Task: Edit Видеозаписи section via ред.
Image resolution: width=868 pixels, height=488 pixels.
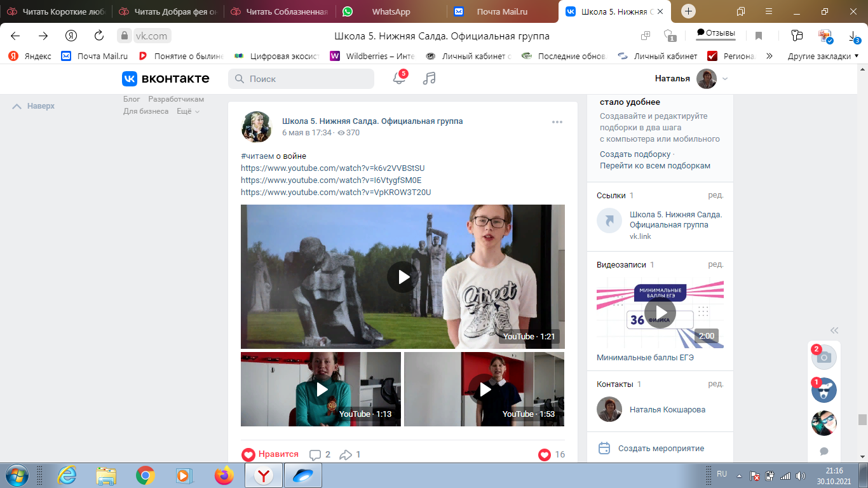Action: tap(715, 265)
